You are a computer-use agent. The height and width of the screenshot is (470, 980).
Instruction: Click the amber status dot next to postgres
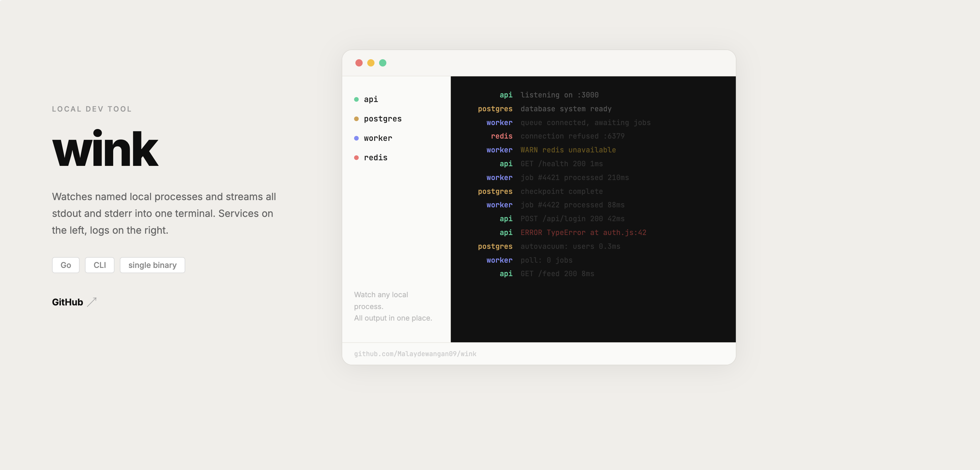(356, 119)
